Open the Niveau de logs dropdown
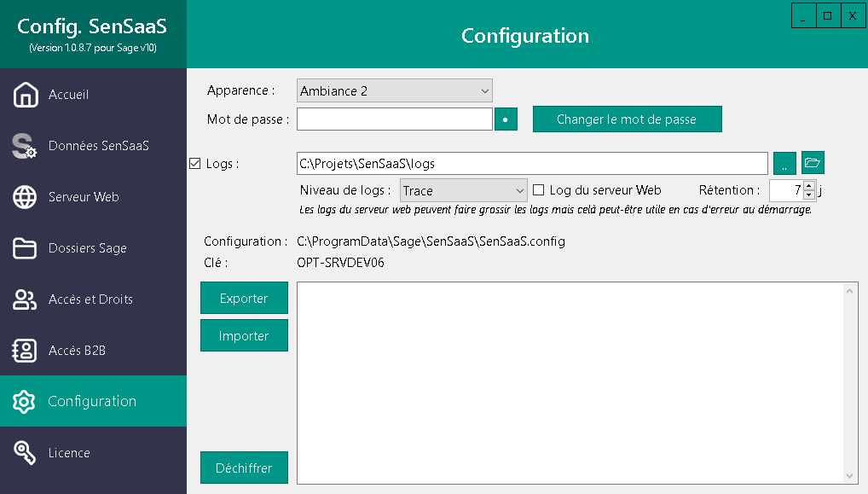Image resolution: width=868 pixels, height=494 pixels. 520,190
